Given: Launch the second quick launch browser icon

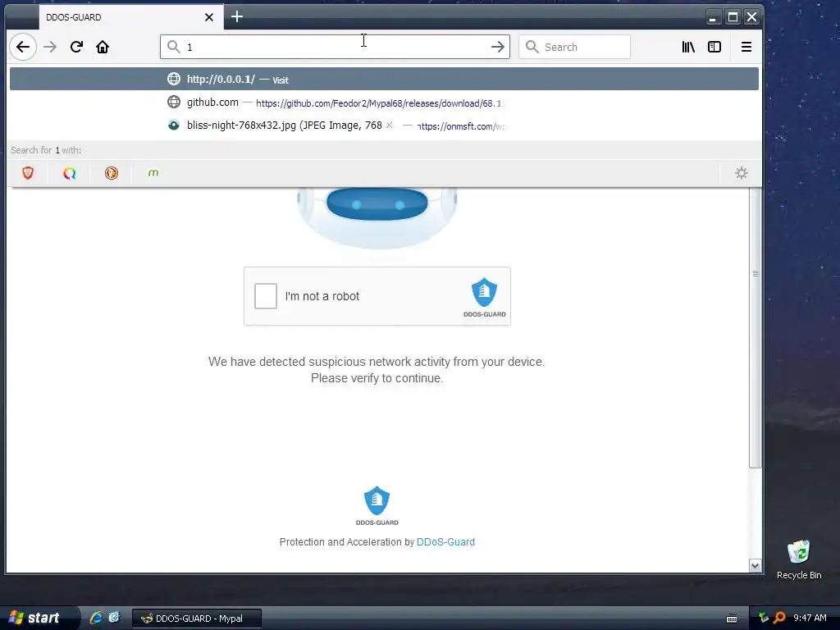Looking at the screenshot, I should point(114,618).
